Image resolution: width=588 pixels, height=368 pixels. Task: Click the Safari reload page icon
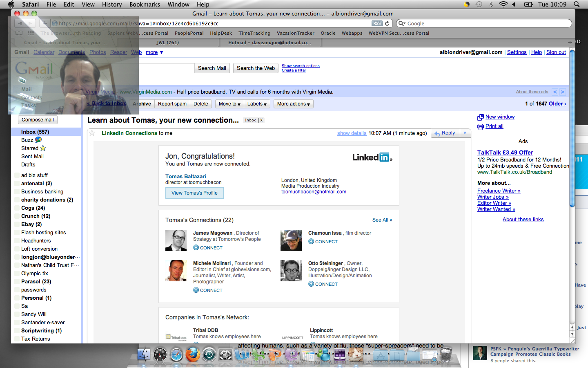387,23
